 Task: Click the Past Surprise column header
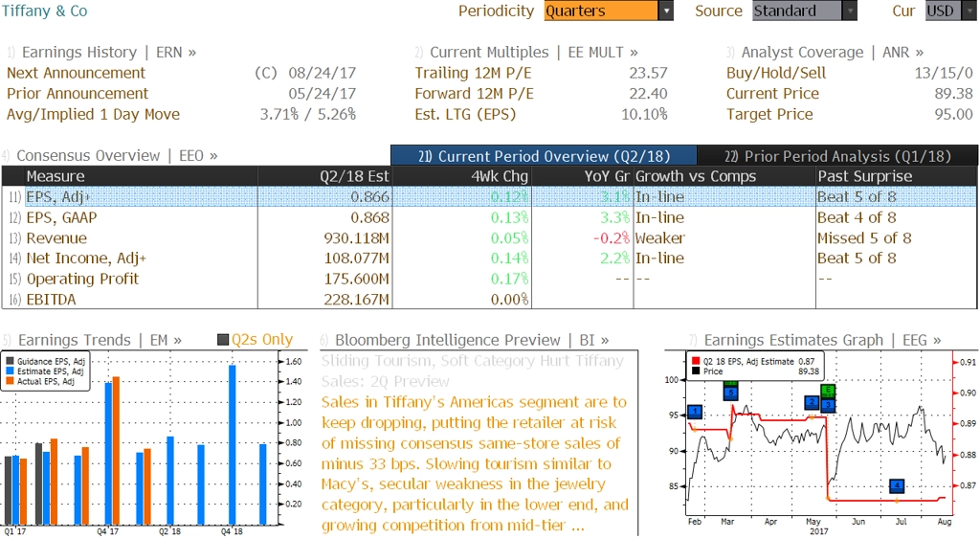[x=896, y=176]
